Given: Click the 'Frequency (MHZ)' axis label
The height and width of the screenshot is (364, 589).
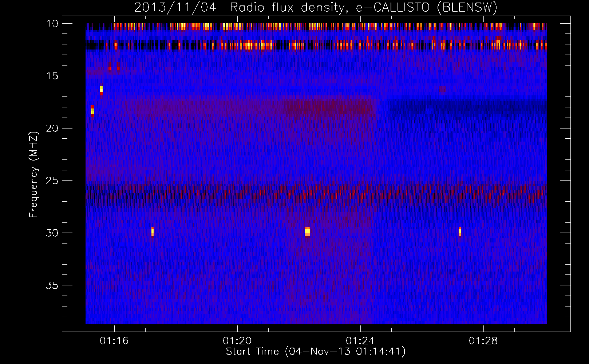Looking at the screenshot, I should pos(33,174).
